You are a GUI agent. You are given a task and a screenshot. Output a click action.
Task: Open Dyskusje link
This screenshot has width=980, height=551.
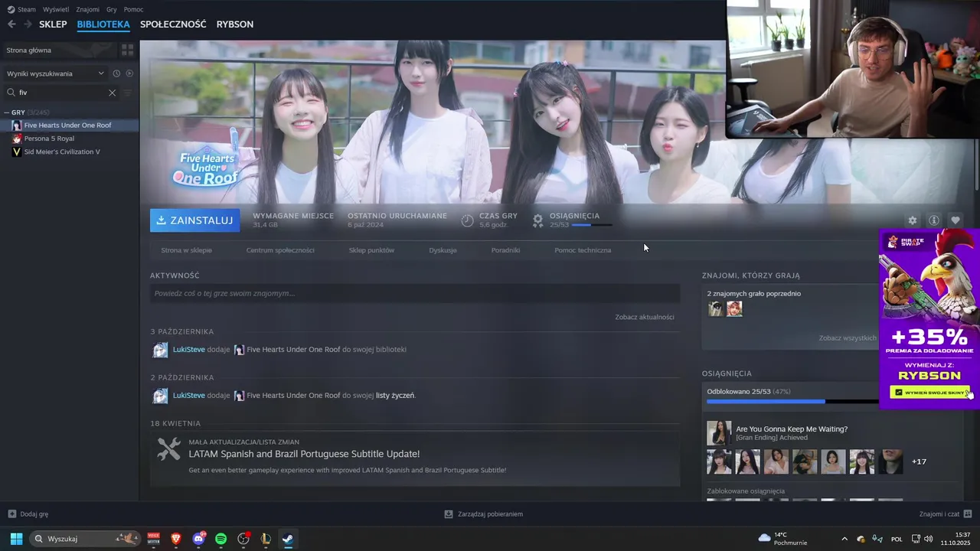click(443, 250)
